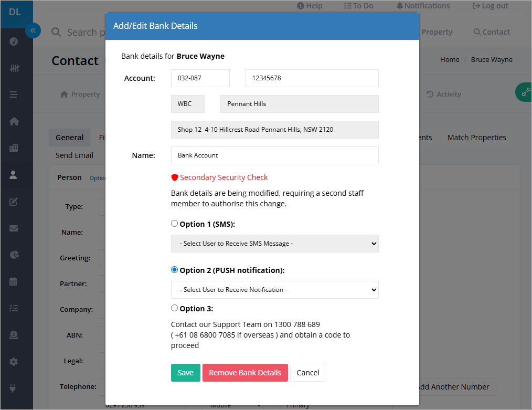Click the BSB field showing 032-087
This screenshot has width=532, height=410.
point(200,78)
